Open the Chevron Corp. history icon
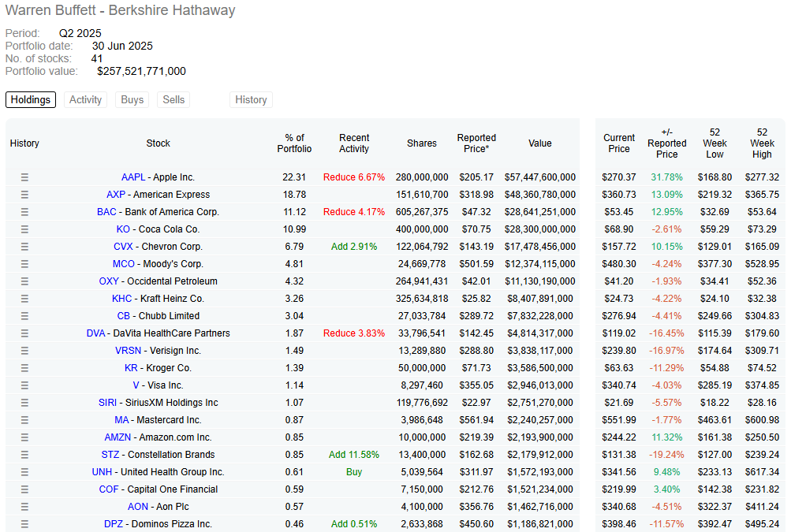This screenshot has width=791, height=532. 24,247
